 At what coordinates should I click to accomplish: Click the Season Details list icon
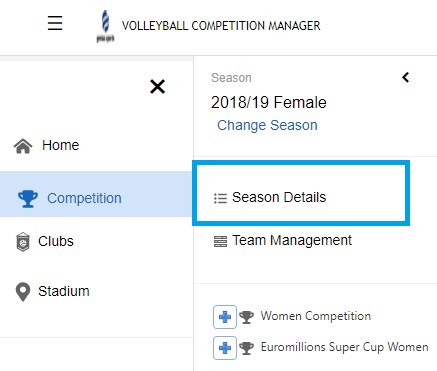pyautogui.click(x=220, y=198)
